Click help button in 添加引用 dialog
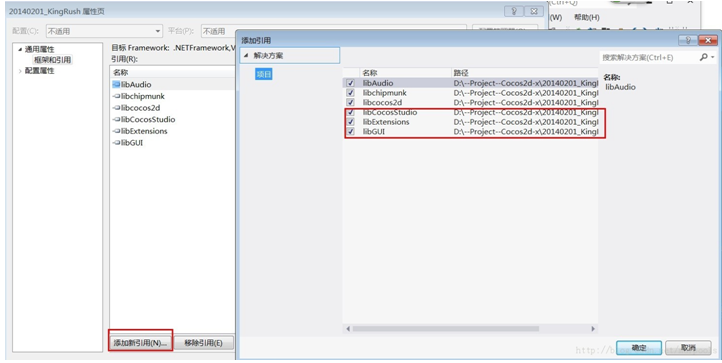The width and height of the screenshot is (722, 363). tap(688, 41)
